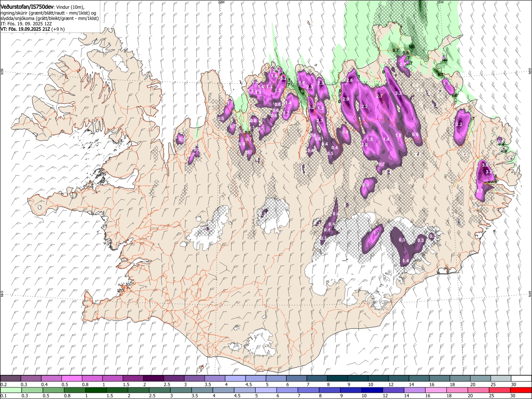
Task: Select the 12–14 violet swatch in lower scale
Action: [393, 390]
